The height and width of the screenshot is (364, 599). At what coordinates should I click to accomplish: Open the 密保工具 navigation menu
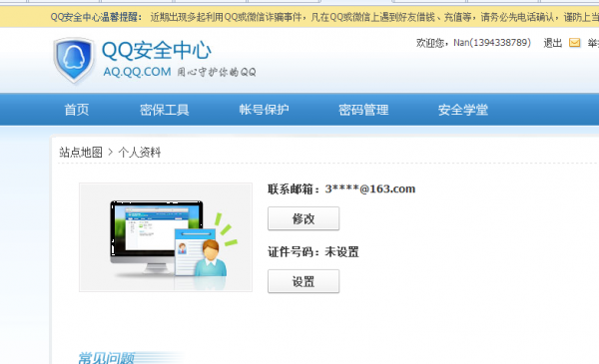tap(165, 110)
